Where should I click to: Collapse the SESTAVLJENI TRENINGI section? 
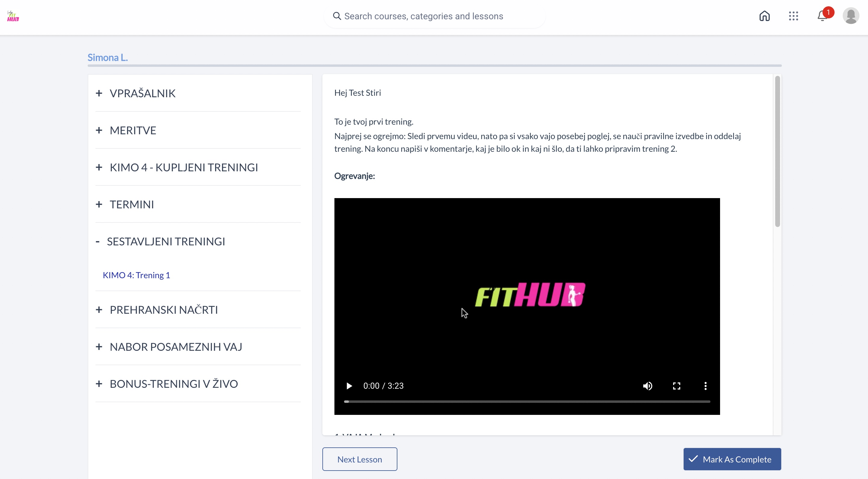[x=198, y=241]
